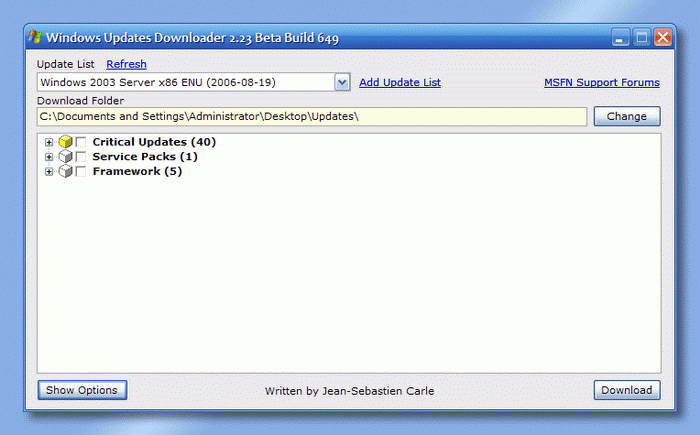Expand the Critical Updates tree node
Image resolution: width=700 pixels, height=435 pixels.
[49, 142]
